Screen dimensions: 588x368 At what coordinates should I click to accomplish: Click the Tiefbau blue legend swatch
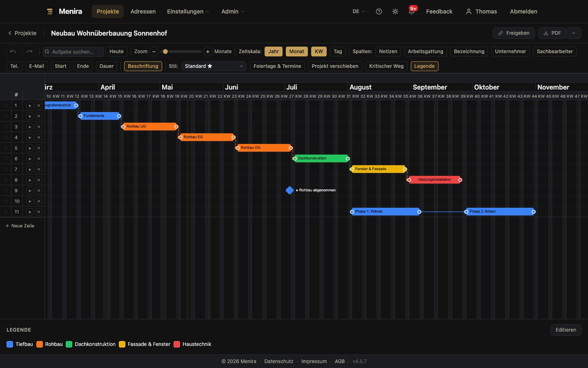(10, 344)
